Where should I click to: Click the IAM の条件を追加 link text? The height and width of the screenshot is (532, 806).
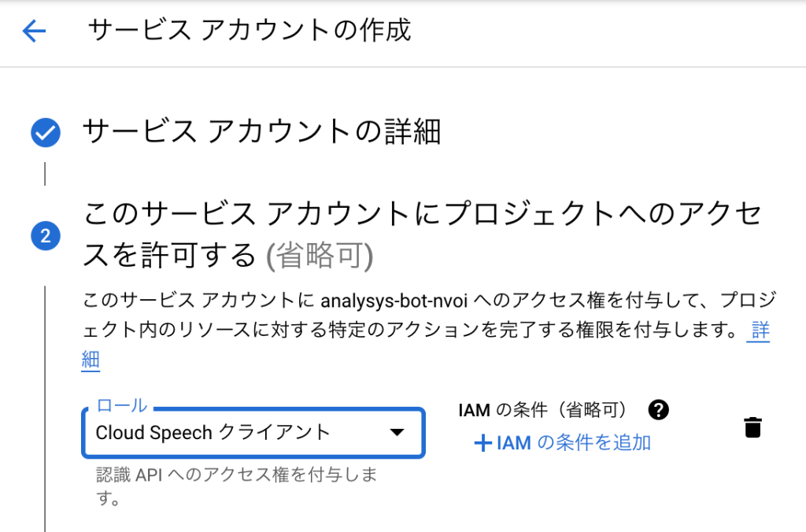point(573,443)
